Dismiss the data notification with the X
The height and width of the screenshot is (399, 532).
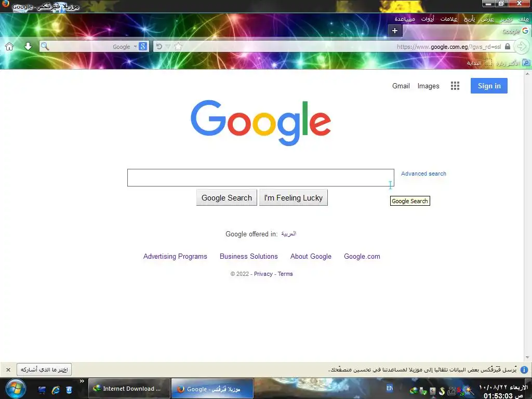coord(8,369)
